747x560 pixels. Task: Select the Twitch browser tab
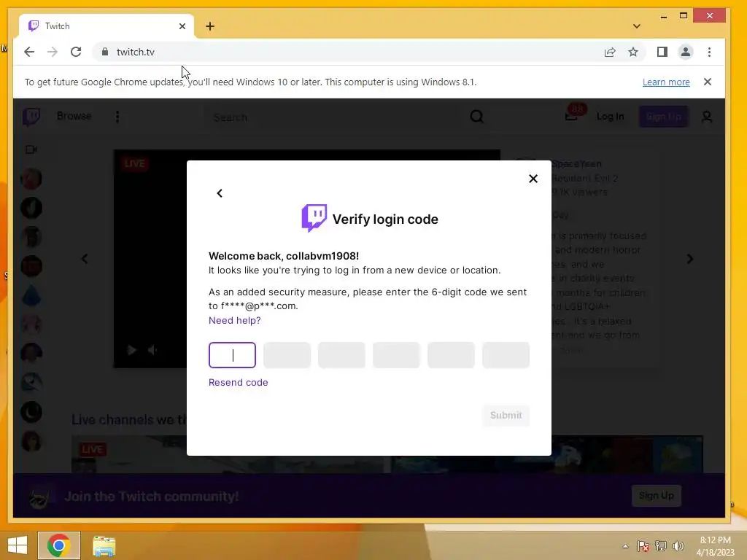coord(107,26)
